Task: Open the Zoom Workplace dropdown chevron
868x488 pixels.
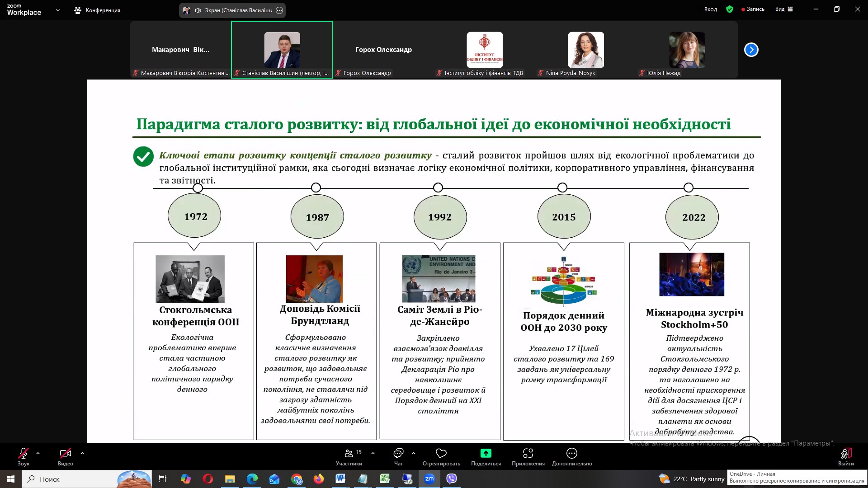Action: 58,10
